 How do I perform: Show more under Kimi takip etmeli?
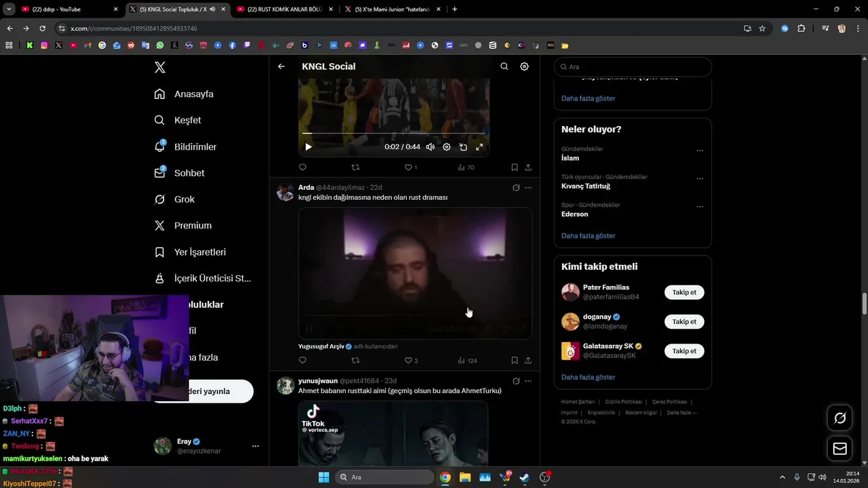click(588, 377)
